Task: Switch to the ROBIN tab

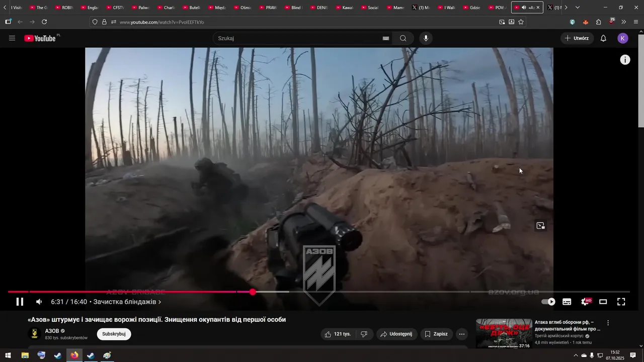Action: (x=64, y=8)
